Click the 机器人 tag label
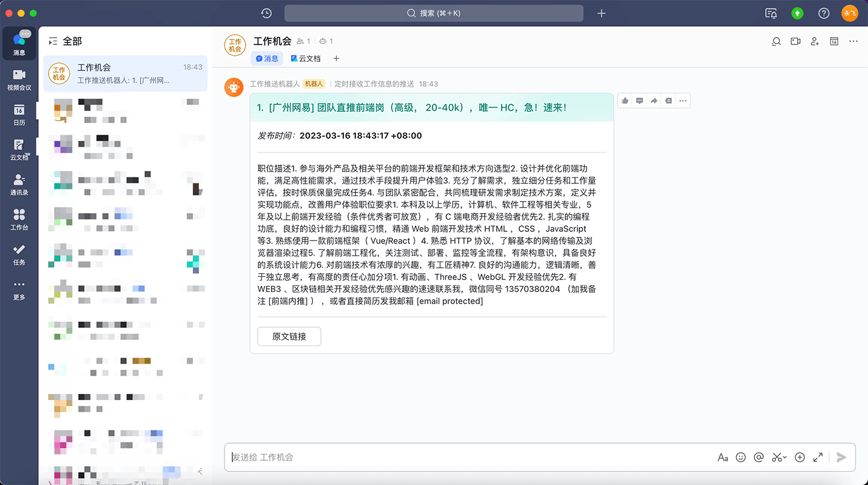The width and height of the screenshot is (868, 485). point(314,84)
